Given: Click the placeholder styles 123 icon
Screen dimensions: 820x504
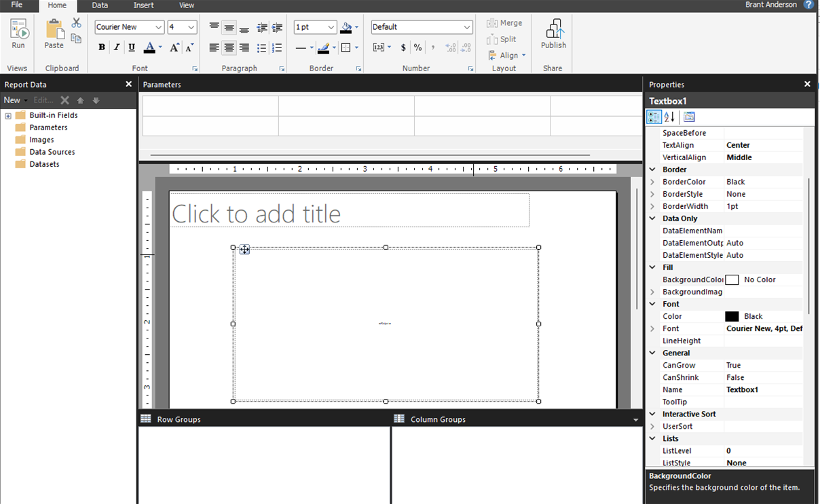Looking at the screenshot, I should coord(379,47).
